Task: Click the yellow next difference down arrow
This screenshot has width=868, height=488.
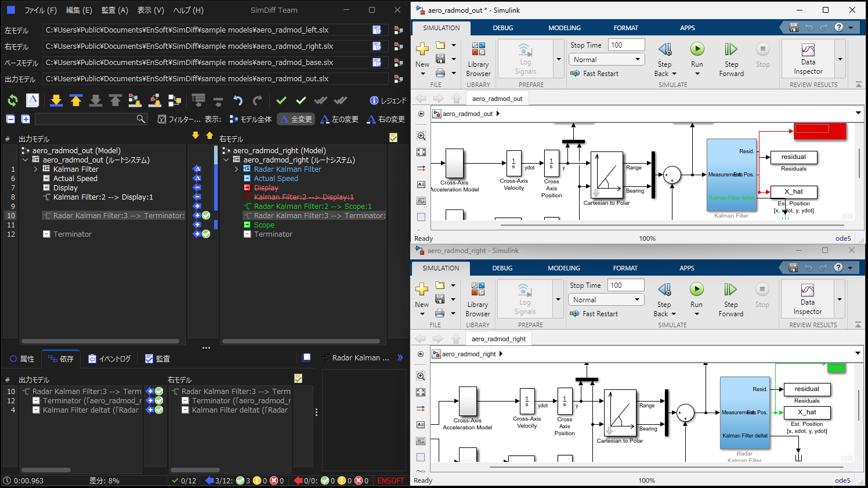Action: coord(56,101)
